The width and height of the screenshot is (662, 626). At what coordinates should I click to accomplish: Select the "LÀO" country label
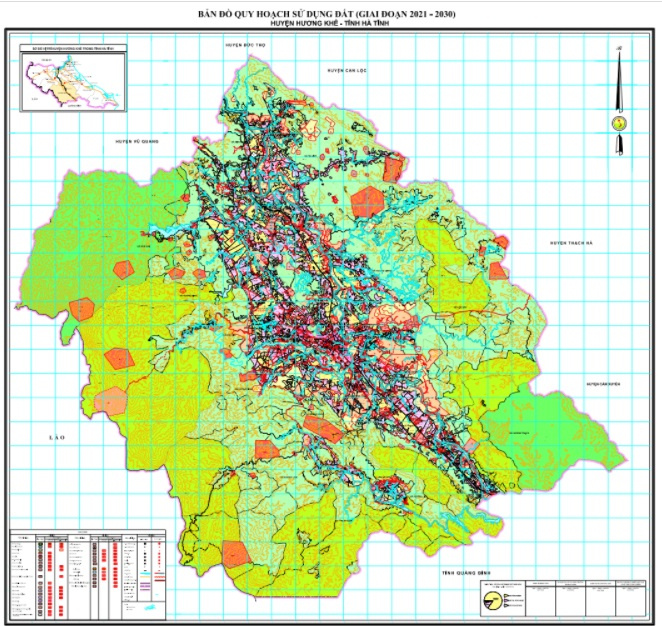click(x=57, y=438)
